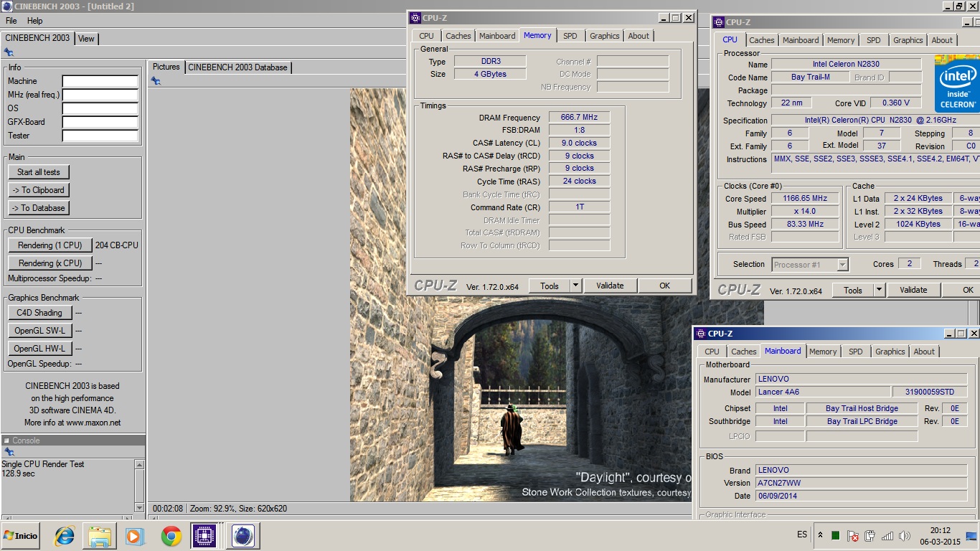The width and height of the screenshot is (980, 551).
Task: Click the CINEBENCH 2003 title bar icon
Action: 6,6
